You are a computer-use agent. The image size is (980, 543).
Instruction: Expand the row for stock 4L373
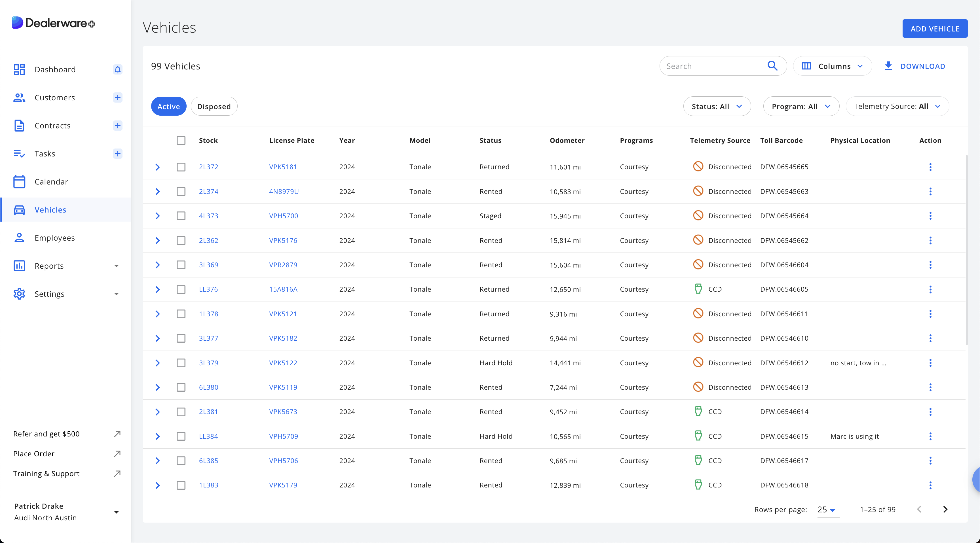click(x=157, y=216)
